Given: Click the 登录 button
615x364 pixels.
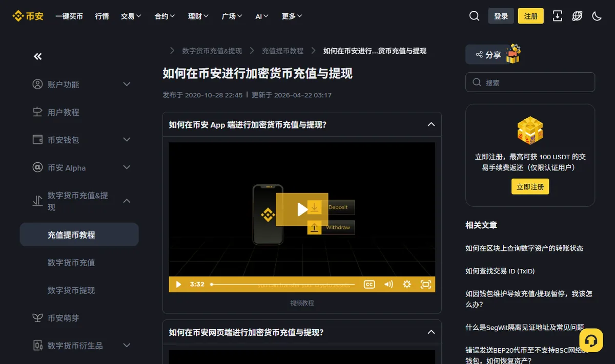Looking at the screenshot, I should (501, 16).
